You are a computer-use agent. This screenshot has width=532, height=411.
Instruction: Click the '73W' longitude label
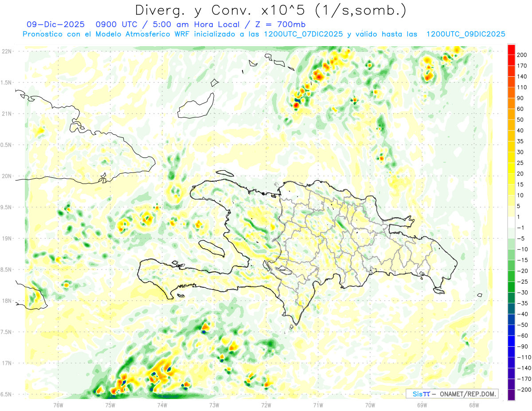tap(214, 405)
